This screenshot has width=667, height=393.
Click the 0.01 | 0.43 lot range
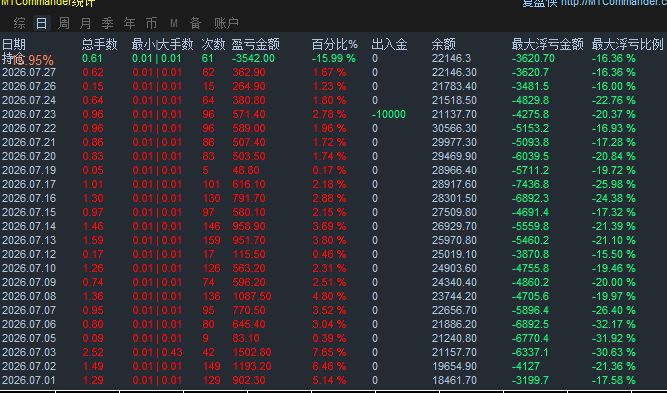click(x=157, y=353)
